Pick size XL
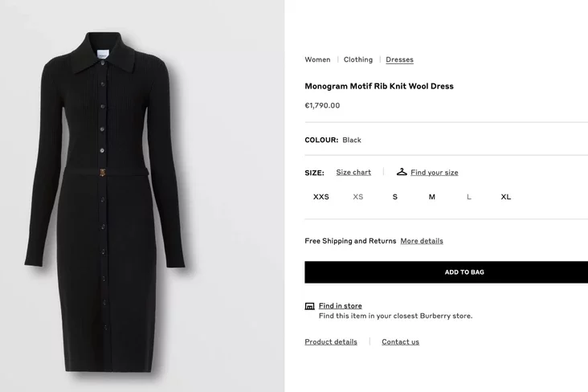Viewport: 588px width, 392px height. pos(506,197)
